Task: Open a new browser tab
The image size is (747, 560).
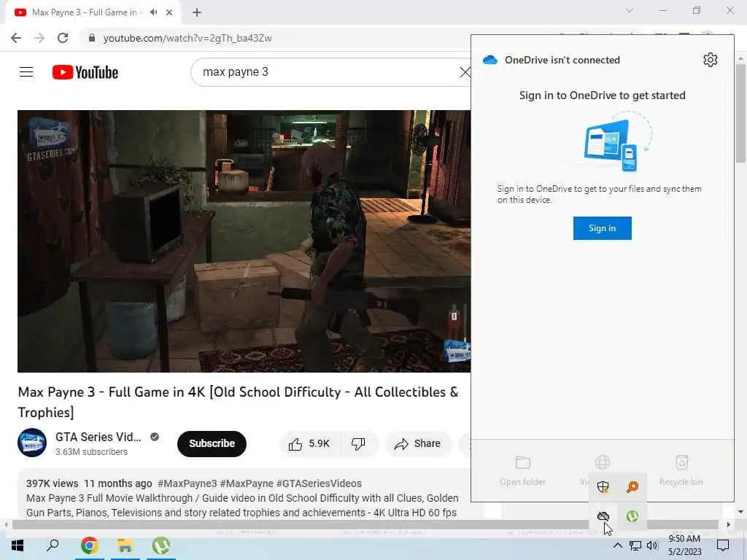Action: point(197,12)
